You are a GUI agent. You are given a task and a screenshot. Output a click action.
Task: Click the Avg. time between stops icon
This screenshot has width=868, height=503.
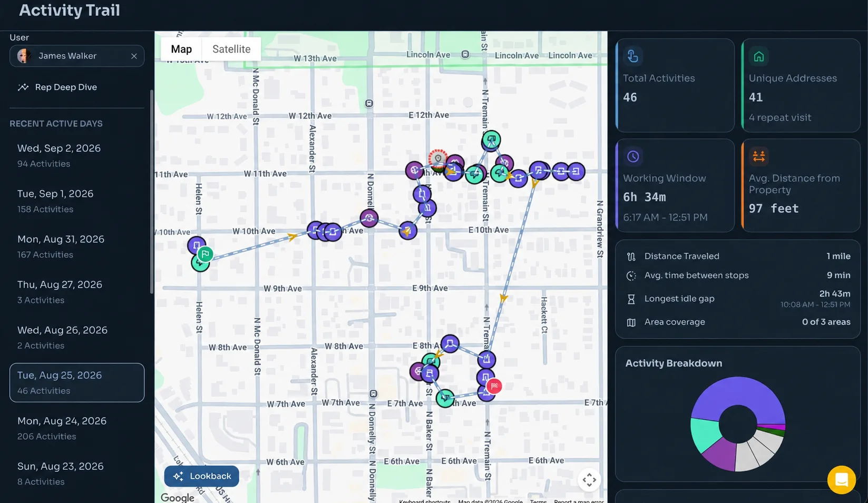(631, 275)
